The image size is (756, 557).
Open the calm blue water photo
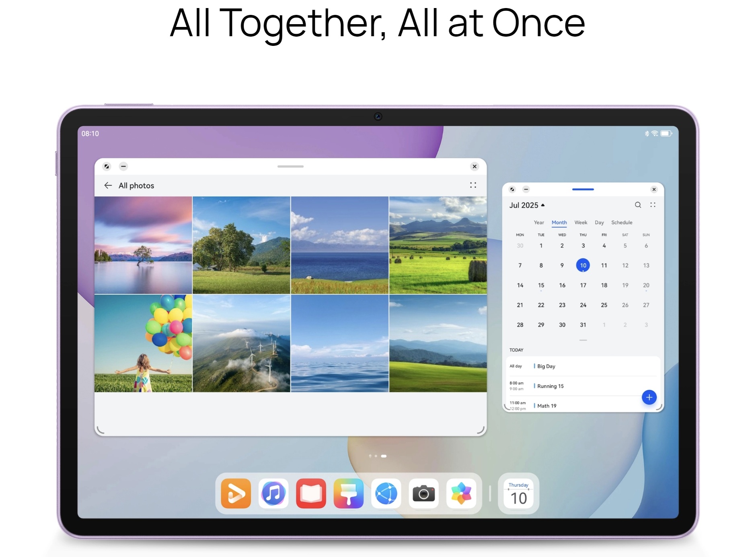click(340, 343)
